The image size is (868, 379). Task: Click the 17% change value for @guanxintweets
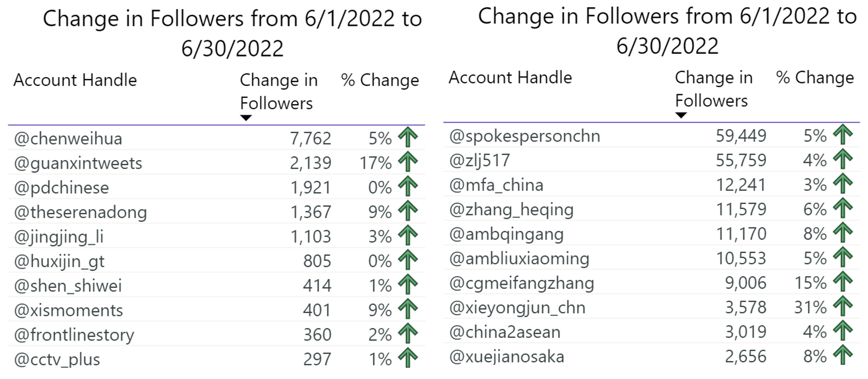[375, 163]
